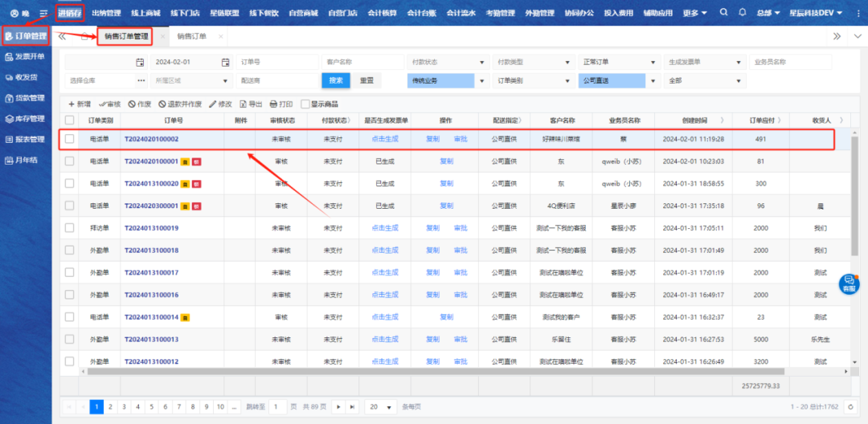This screenshot has width=868, height=424.
Task: Open the notification bell icon
Action: 742,14
